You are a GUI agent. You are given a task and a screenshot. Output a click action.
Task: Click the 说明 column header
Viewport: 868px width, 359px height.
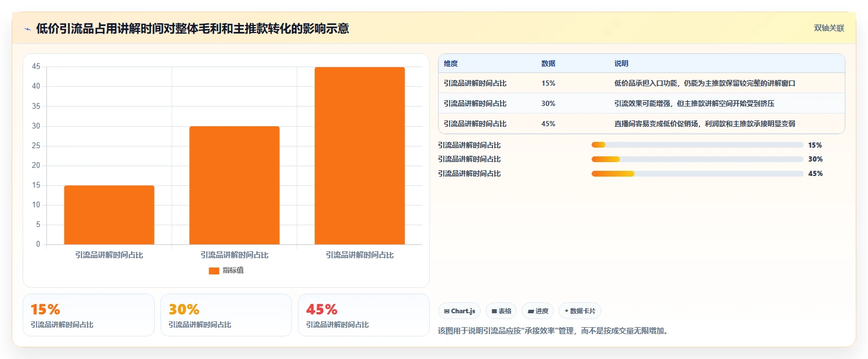[621, 64]
